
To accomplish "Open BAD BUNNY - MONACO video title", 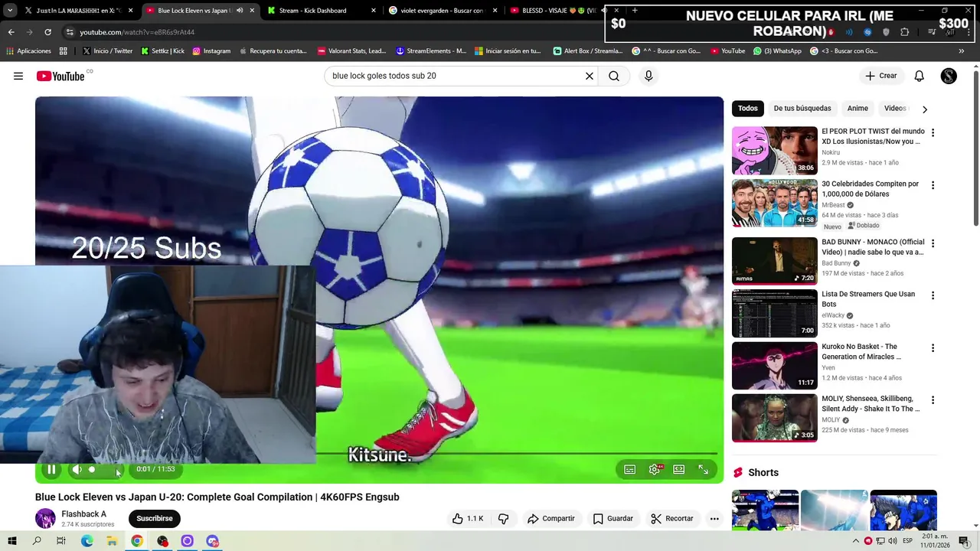I will tap(873, 247).
